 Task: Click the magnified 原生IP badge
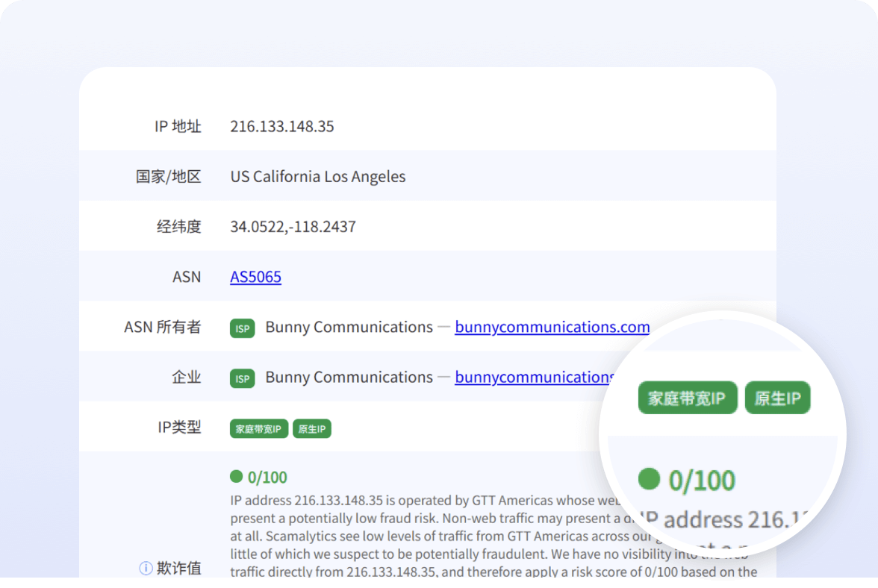pos(777,398)
